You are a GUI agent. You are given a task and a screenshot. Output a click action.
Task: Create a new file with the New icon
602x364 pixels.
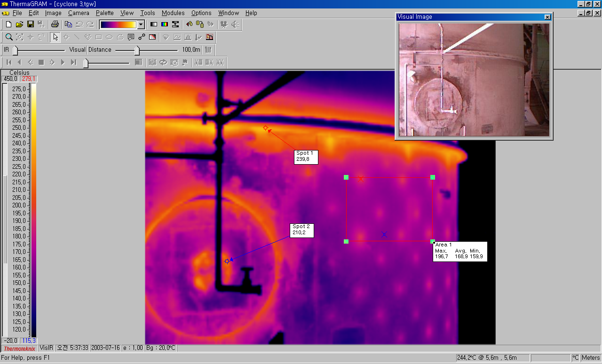(8, 24)
